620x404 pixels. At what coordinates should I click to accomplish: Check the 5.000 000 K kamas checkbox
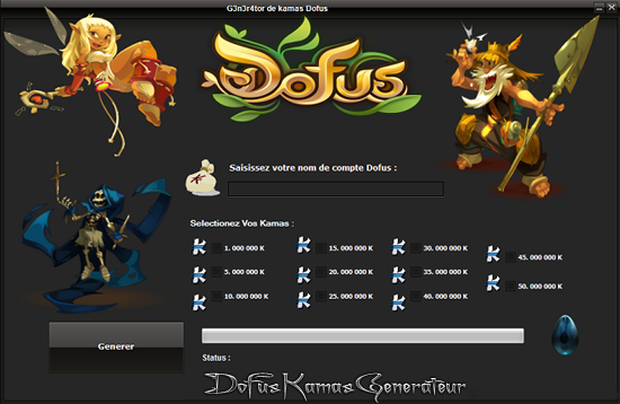216,272
